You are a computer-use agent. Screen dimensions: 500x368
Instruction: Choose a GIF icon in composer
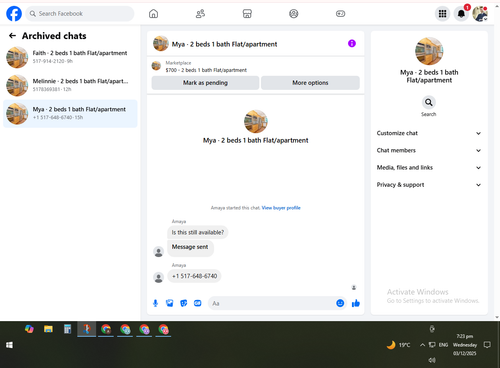pyautogui.click(x=198, y=303)
